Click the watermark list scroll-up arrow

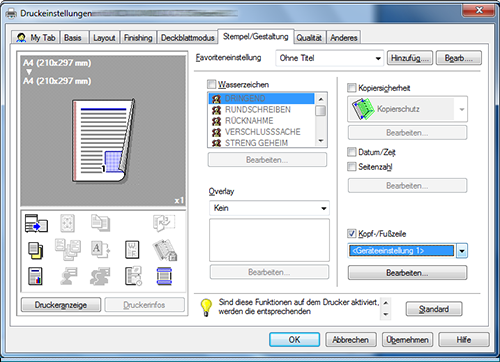coord(321,99)
